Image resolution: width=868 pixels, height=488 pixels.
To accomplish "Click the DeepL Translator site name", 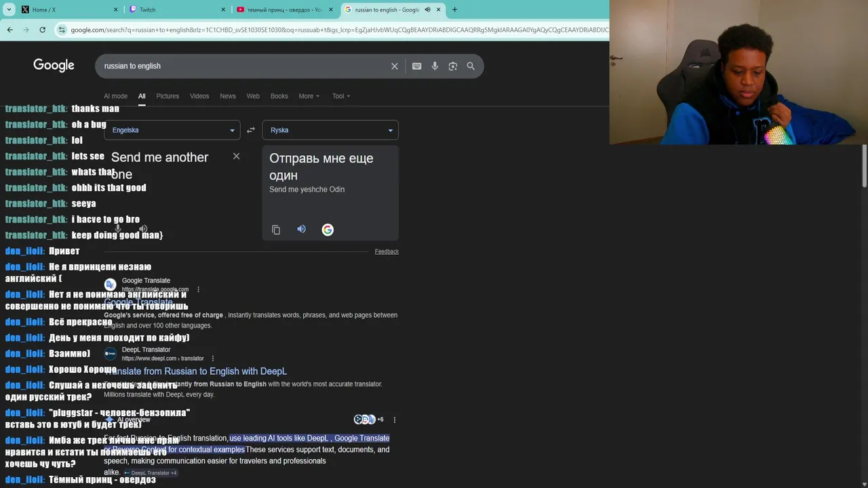I will (x=146, y=350).
